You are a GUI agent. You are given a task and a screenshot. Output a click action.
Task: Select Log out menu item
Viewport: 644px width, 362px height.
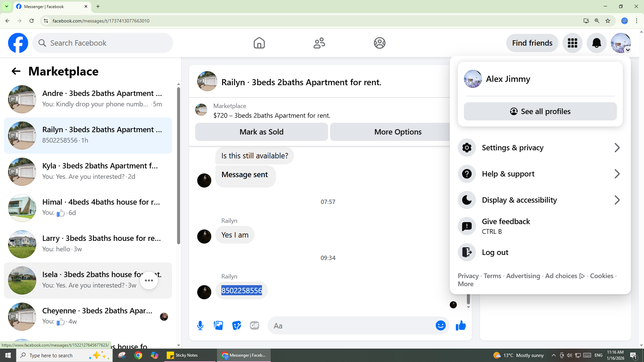coord(540,252)
